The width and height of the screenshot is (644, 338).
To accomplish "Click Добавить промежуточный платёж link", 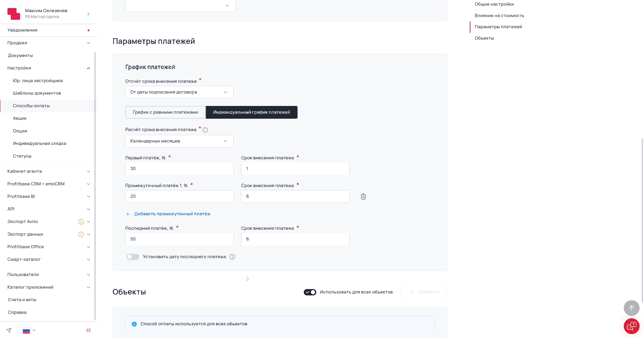I will 172,214.
